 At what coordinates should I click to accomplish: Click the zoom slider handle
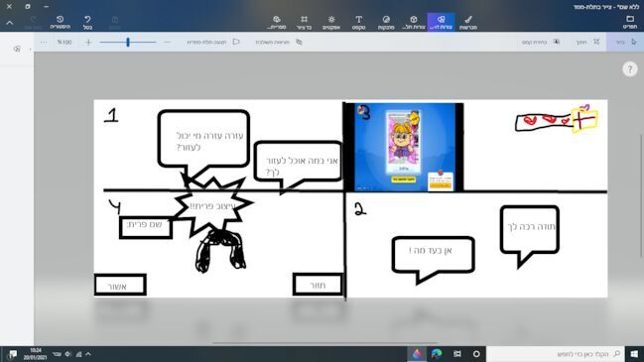click(x=128, y=42)
